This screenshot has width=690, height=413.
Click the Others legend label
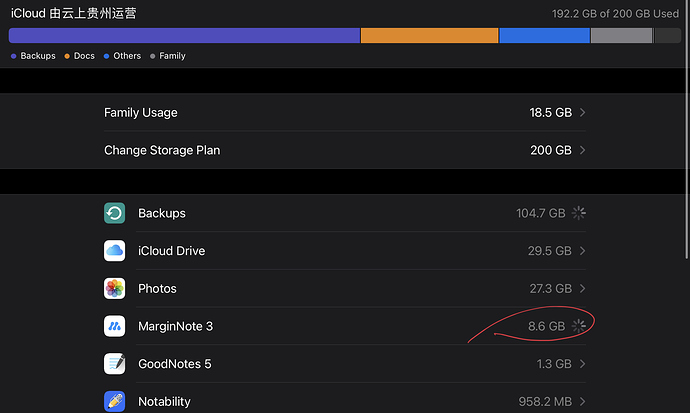[x=127, y=56]
